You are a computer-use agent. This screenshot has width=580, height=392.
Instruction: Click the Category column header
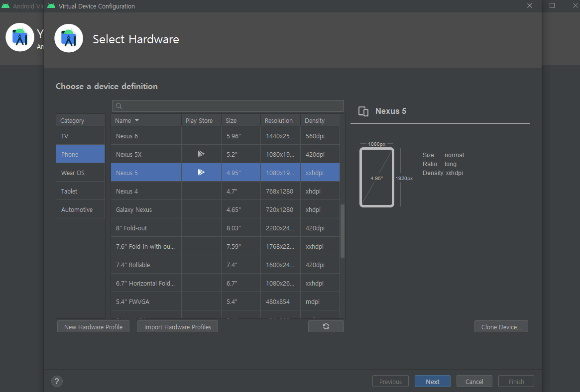point(80,120)
